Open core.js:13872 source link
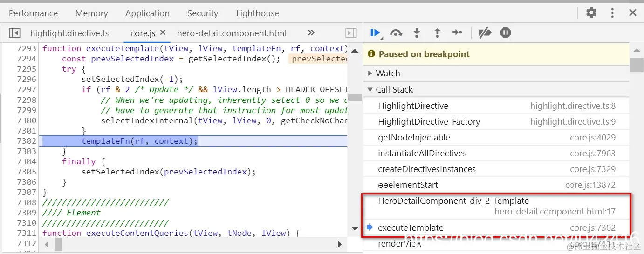 pos(590,185)
